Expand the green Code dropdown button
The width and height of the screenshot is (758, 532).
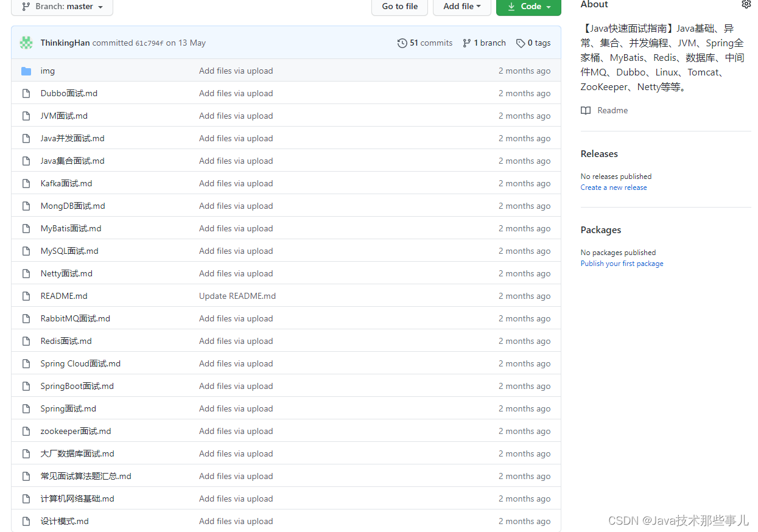point(528,7)
